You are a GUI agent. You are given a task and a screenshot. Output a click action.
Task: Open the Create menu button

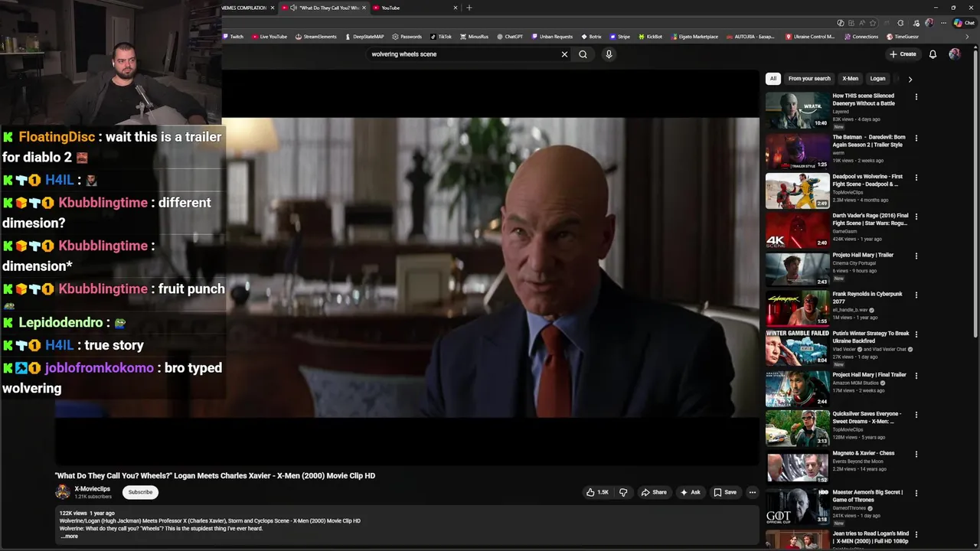click(x=903, y=54)
